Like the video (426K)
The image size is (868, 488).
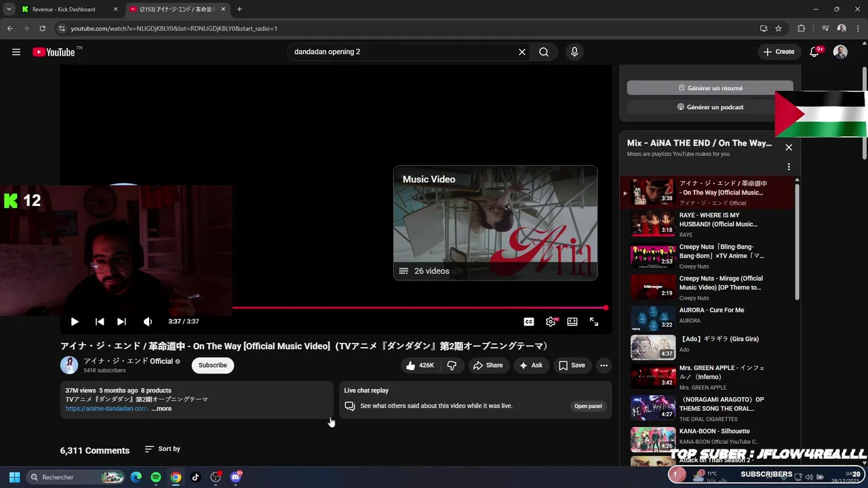click(420, 365)
